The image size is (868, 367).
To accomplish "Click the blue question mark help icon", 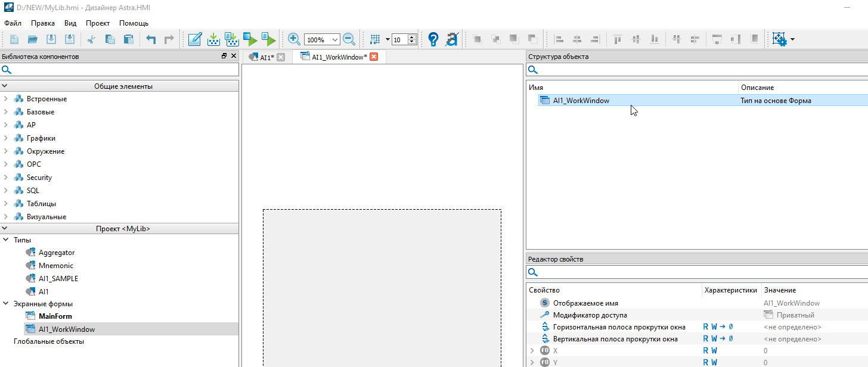I will coord(433,39).
